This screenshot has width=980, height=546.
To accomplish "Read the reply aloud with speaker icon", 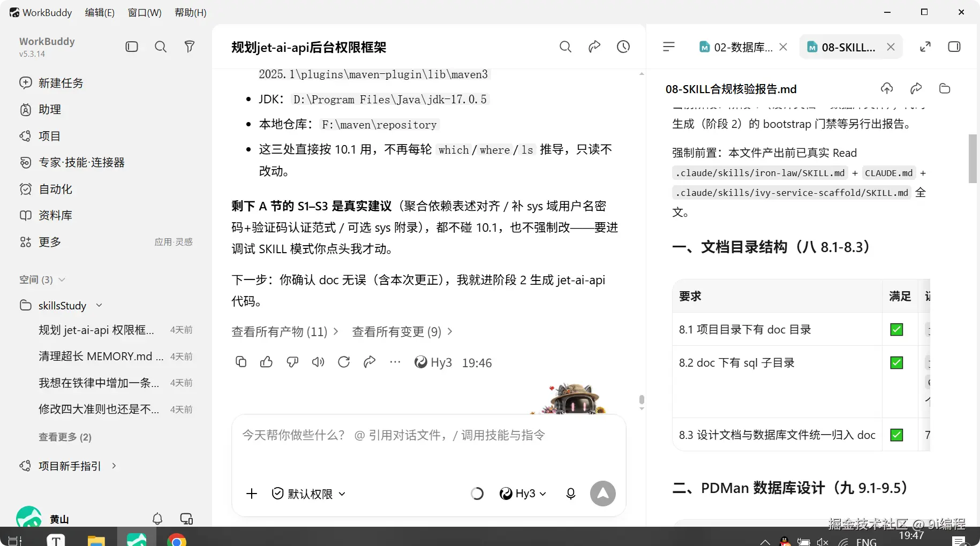I will click(x=318, y=362).
